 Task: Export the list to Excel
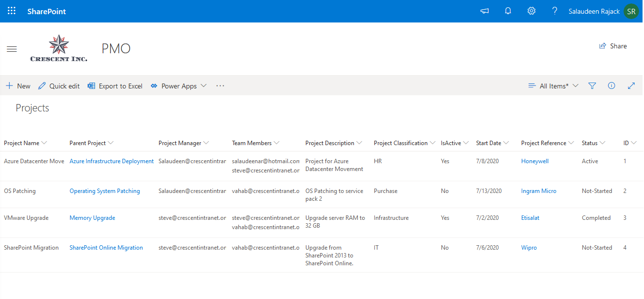point(115,86)
